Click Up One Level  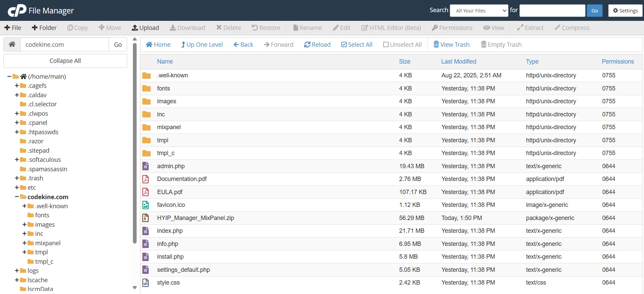coord(202,44)
